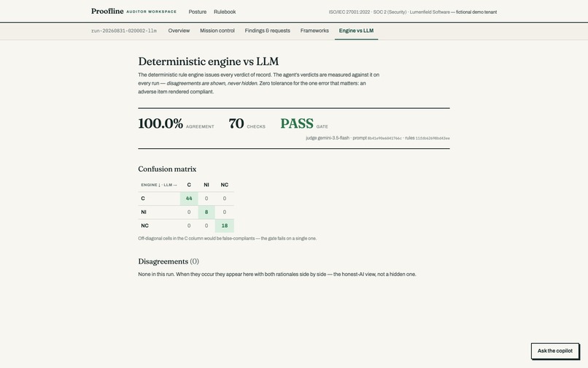The image size is (588, 368).
Task: Click the 0 in row NI, column NC
Action: (224, 212)
